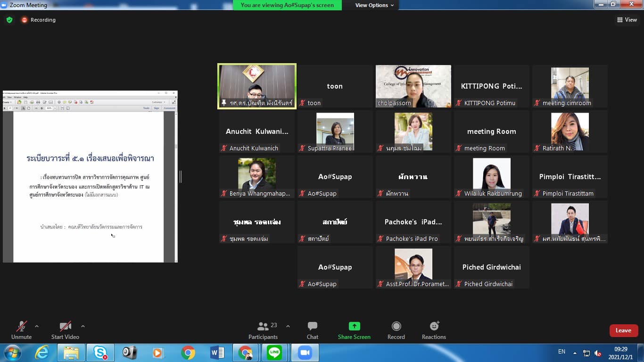Click the green encryption shield icon
Viewport: 644px width, 362px height.
[9, 20]
